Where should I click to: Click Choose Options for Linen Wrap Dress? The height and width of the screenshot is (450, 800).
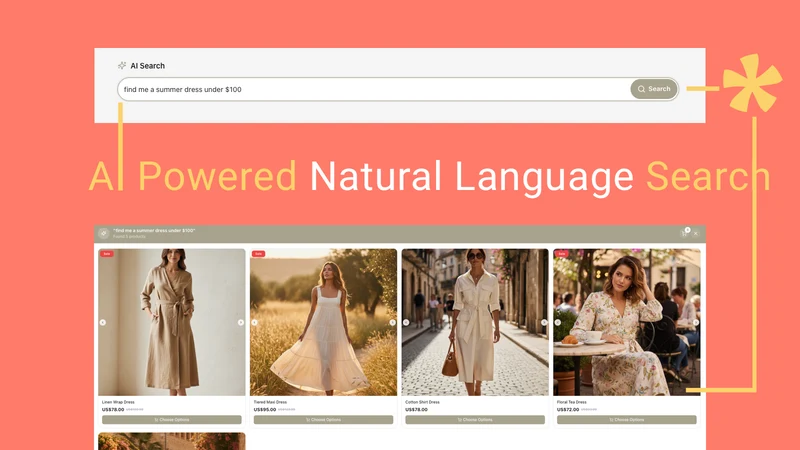[172, 420]
